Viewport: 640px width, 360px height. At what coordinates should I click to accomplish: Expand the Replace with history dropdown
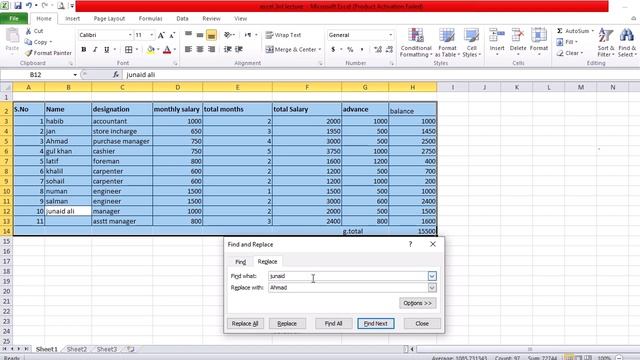point(432,288)
